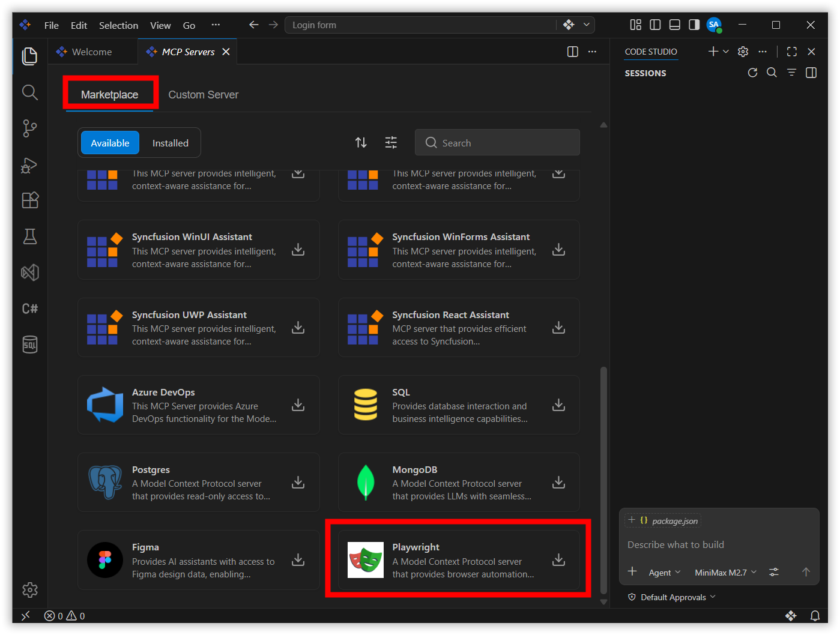Install Syncfusion WinUI Assistant server
The image size is (840, 635).
click(x=298, y=249)
